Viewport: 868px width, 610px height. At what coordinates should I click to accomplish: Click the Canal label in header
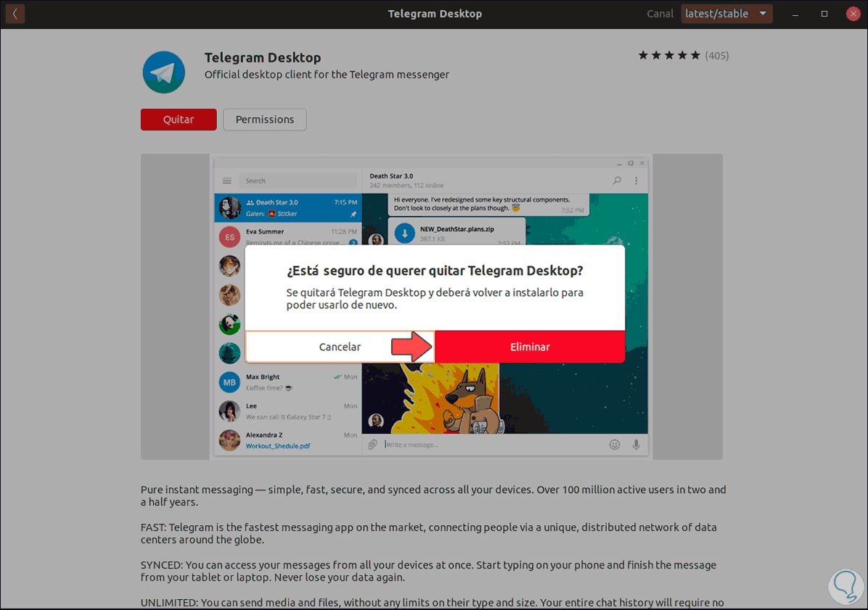pos(660,14)
